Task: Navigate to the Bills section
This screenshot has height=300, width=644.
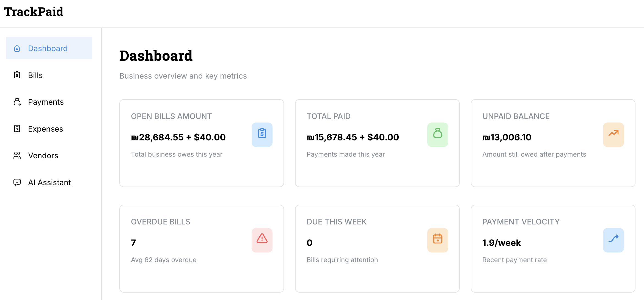Action: (x=35, y=75)
